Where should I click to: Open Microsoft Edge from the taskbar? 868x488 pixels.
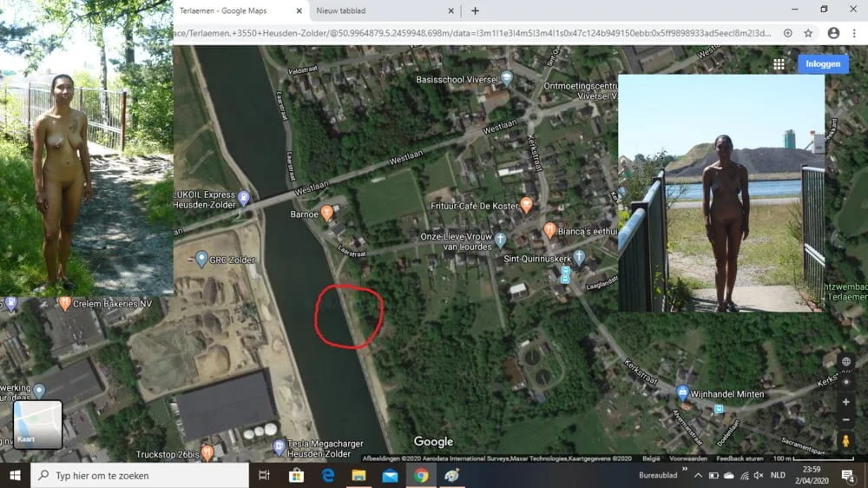point(328,475)
